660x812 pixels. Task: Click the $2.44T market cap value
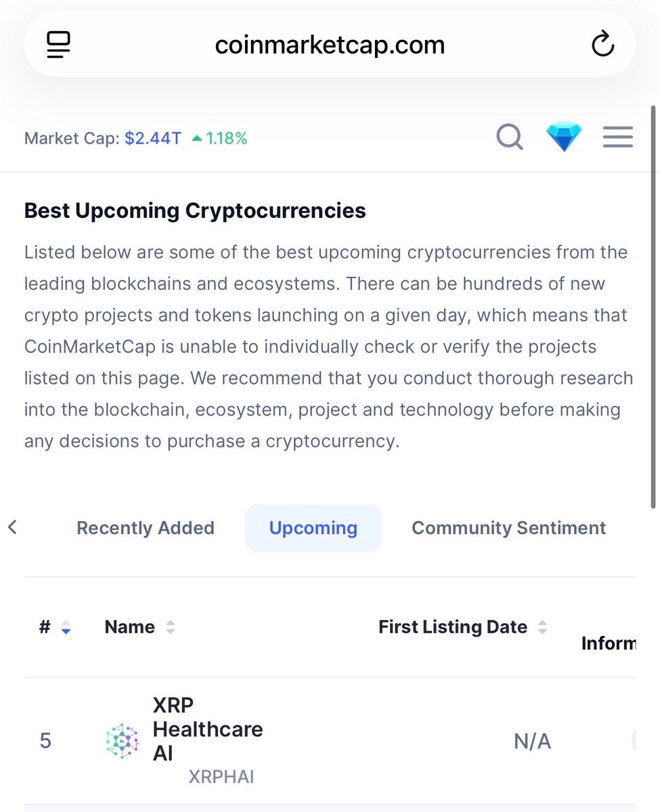152,139
